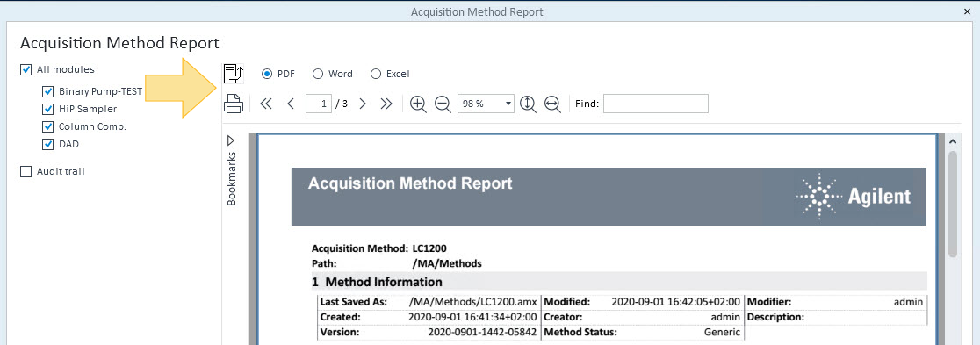Go to next report page
Image resolution: width=980 pixels, height=345 pixels.
363,104
